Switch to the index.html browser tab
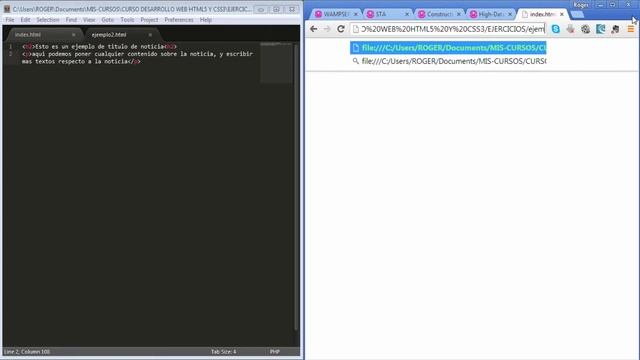640x360 pixels. tap(542, 14)
